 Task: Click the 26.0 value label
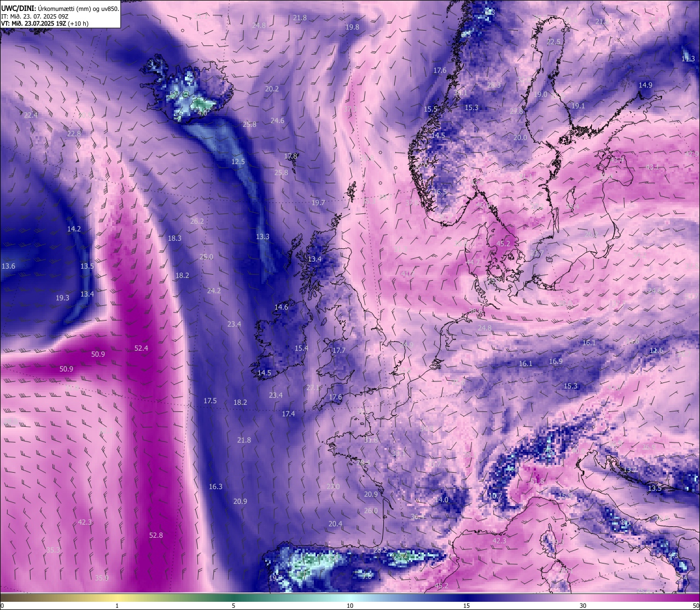(x=371, y=510)
